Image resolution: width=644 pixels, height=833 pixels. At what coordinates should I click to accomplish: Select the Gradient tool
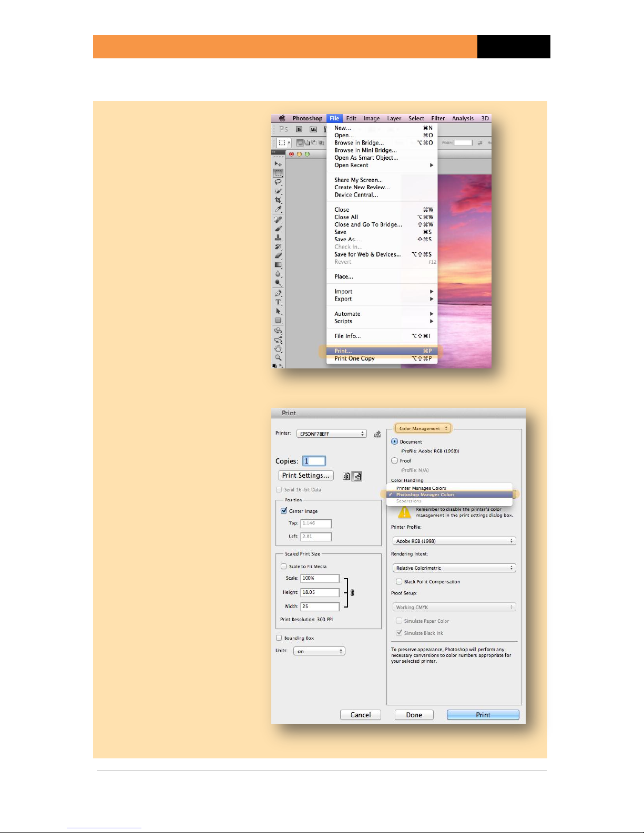click(278, 264)
